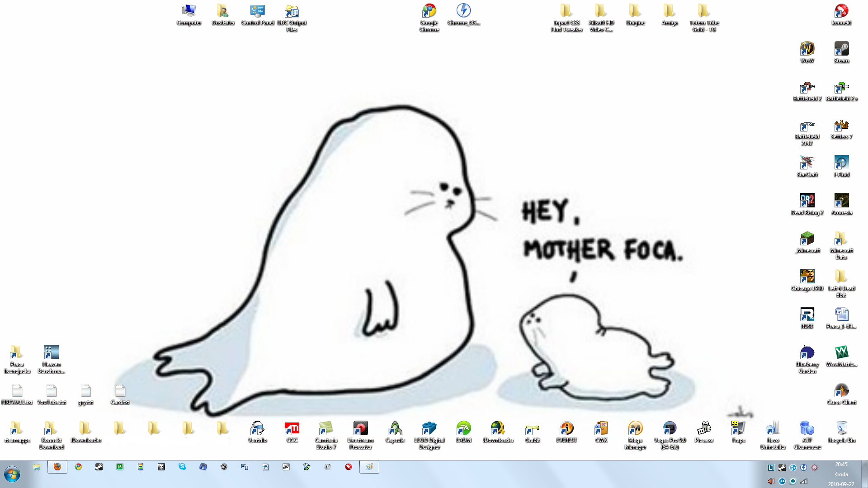Launch the CWK shortcut
Screen dimensions: 868x488
click(601, 432)
